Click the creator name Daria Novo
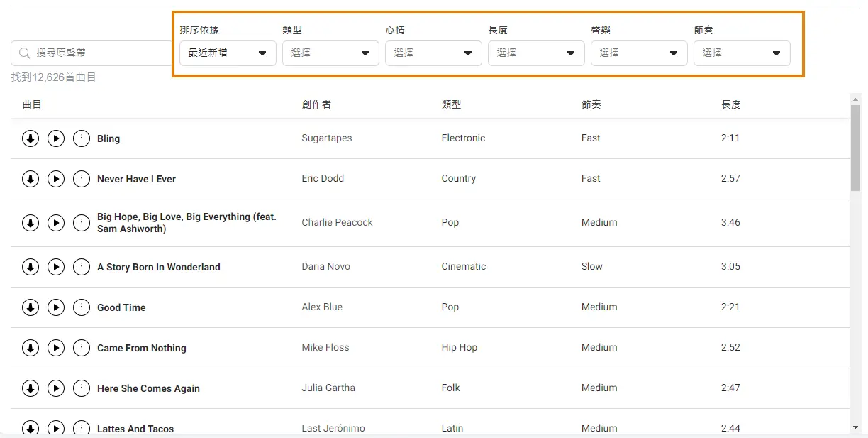This screenshot has width=868, height=438. tap(325, 266)
